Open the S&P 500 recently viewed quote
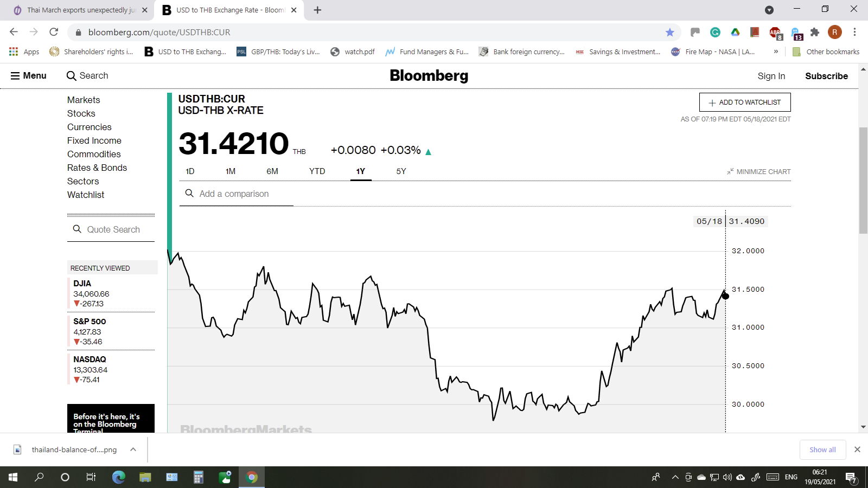The width and height of the screenshot is (868, 488). point(112,331)
